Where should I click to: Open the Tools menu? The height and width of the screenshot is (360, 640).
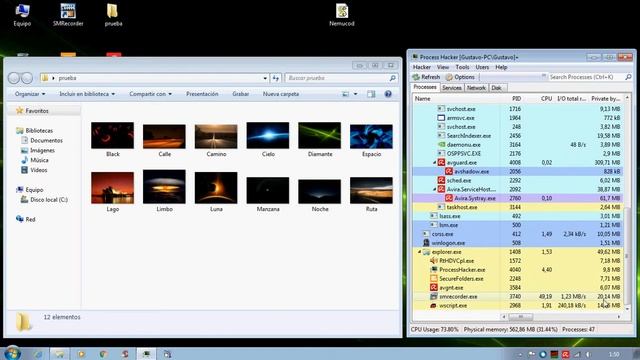(462, 67)
